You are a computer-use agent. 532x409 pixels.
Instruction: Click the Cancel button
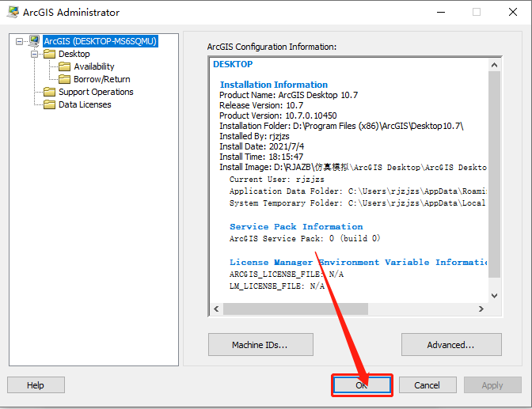click(427, 385)
